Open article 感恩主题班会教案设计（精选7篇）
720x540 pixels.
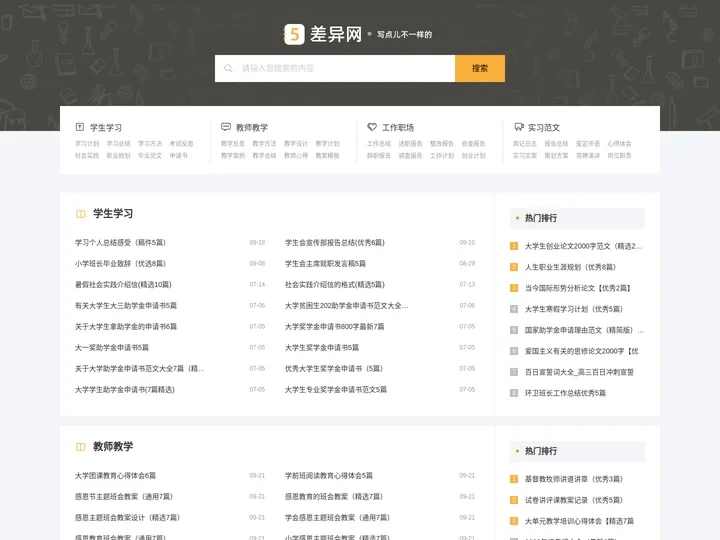tap(128, 518)
